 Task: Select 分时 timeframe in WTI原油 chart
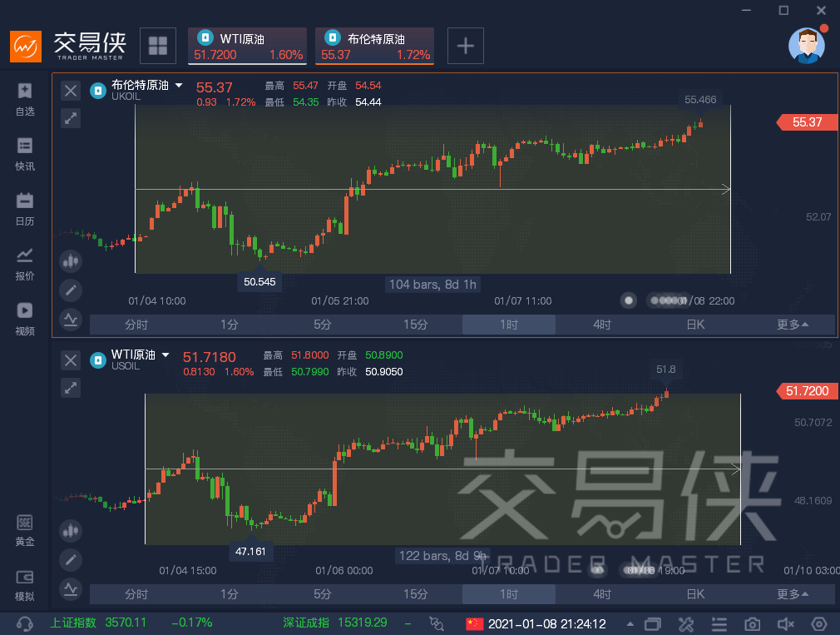click(136, 593)
